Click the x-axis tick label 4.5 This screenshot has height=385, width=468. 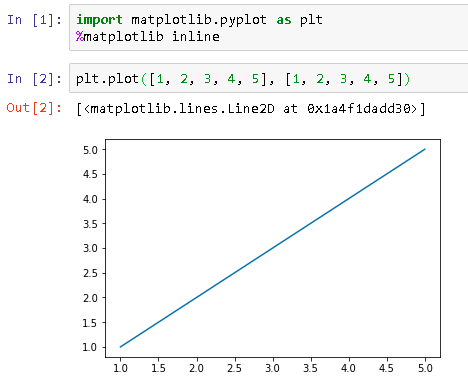point(386,368)
